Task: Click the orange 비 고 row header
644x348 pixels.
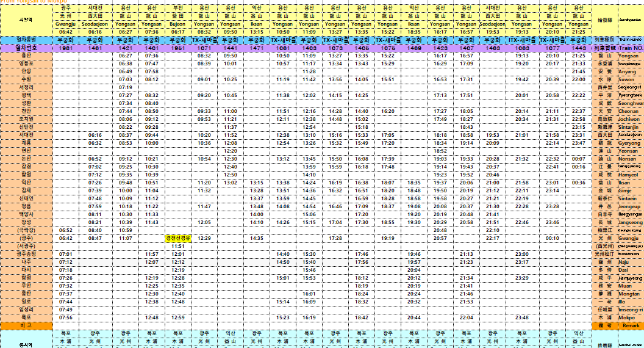Action: click(26, 325)
